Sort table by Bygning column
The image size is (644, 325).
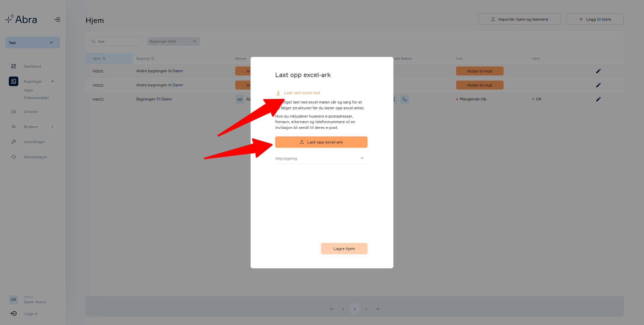tap(145, 58)
